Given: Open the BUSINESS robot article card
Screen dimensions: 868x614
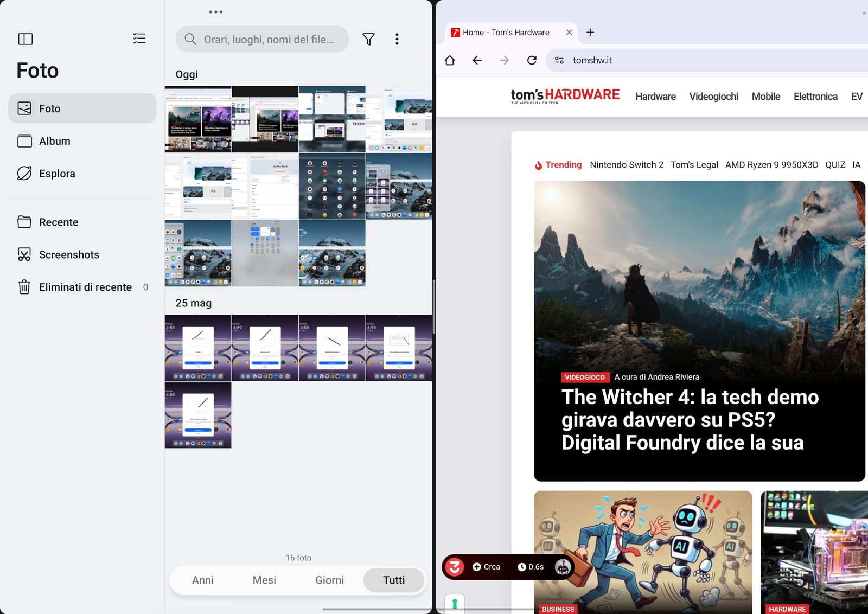Looking at the screenshot, I should pyautogui.click(x=643, y=552).
